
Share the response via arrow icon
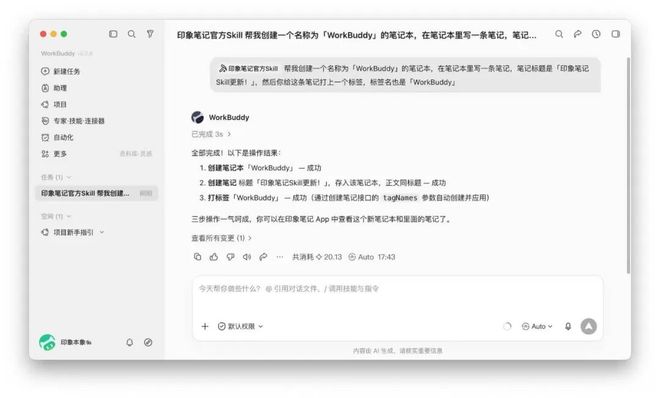263,257
